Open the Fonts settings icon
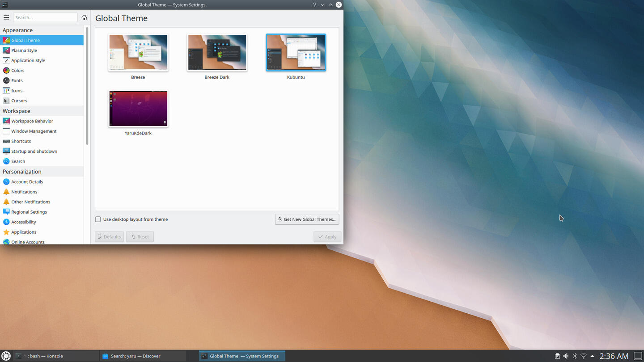This screenshot has width=644, height=362. click(x=6, y=80)
